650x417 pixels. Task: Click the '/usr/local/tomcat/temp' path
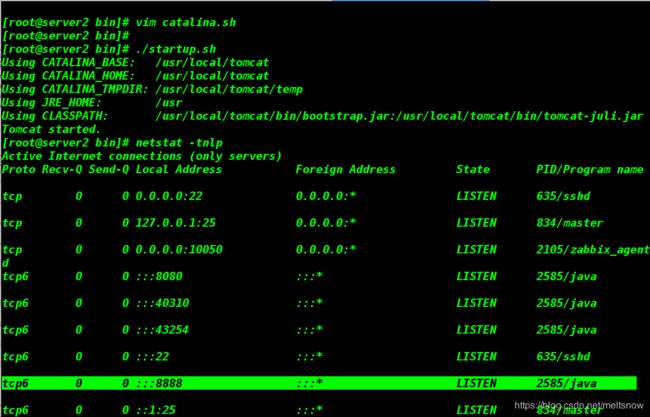click(229, 90)
